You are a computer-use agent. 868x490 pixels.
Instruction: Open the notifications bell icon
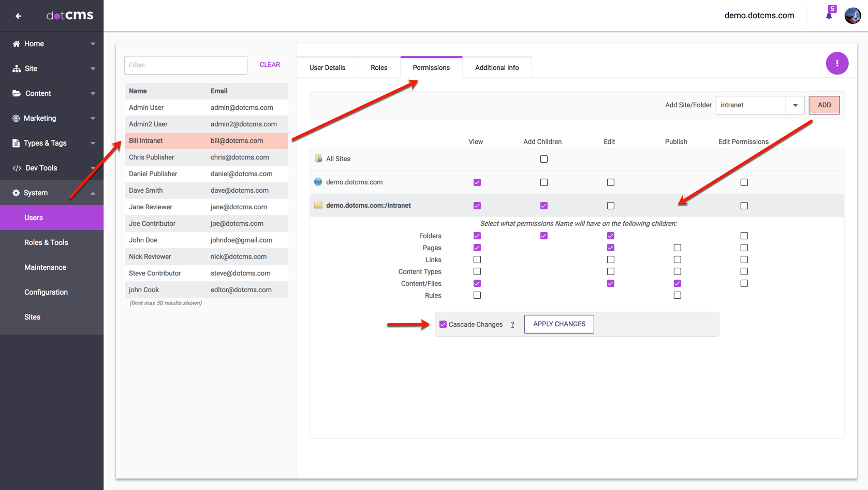coord(829,15)
